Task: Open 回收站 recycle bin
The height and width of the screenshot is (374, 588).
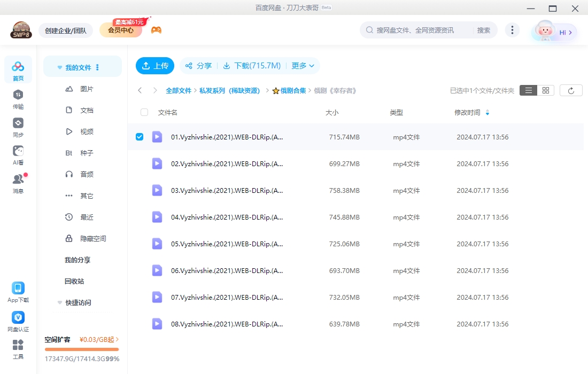Action: tap(74, 281)
